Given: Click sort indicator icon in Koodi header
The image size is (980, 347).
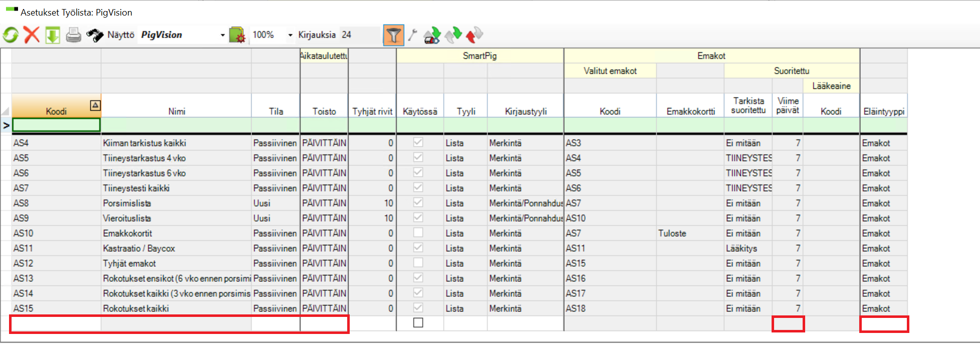Looking at the screenshot, I should (x=95, y=105).
